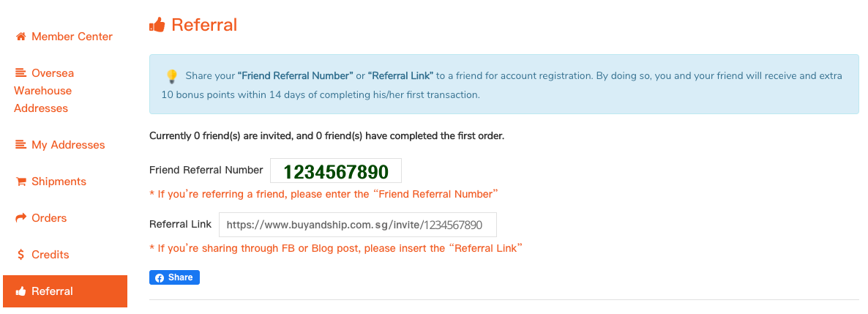Click the list icon beside Oversea Warehouse

pos(21,72)
